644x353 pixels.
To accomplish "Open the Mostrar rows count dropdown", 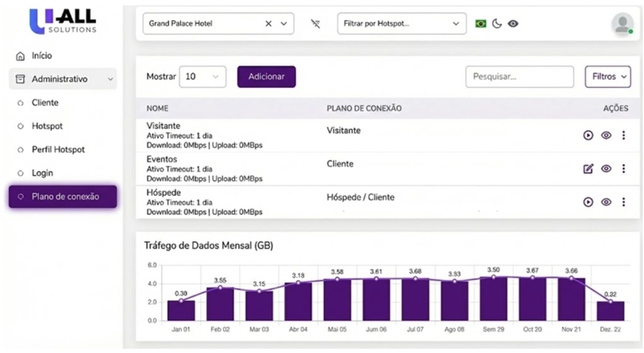I will 203,77.
